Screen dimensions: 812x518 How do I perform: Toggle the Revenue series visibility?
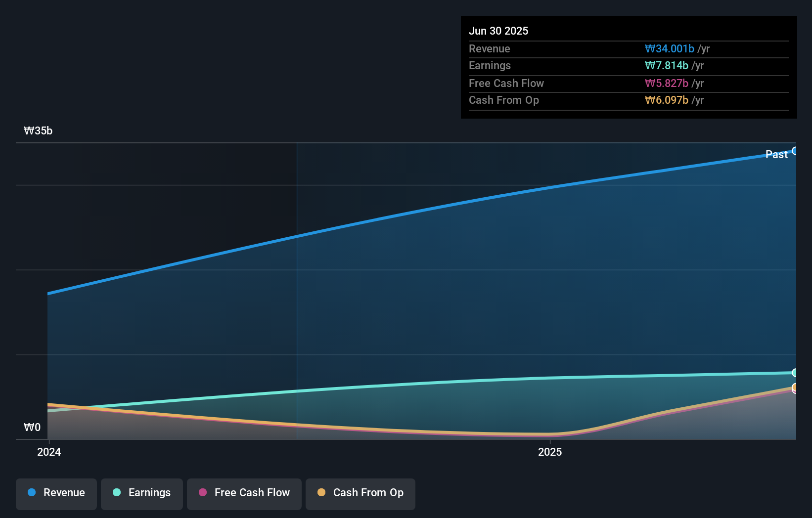tap(56, 493)
